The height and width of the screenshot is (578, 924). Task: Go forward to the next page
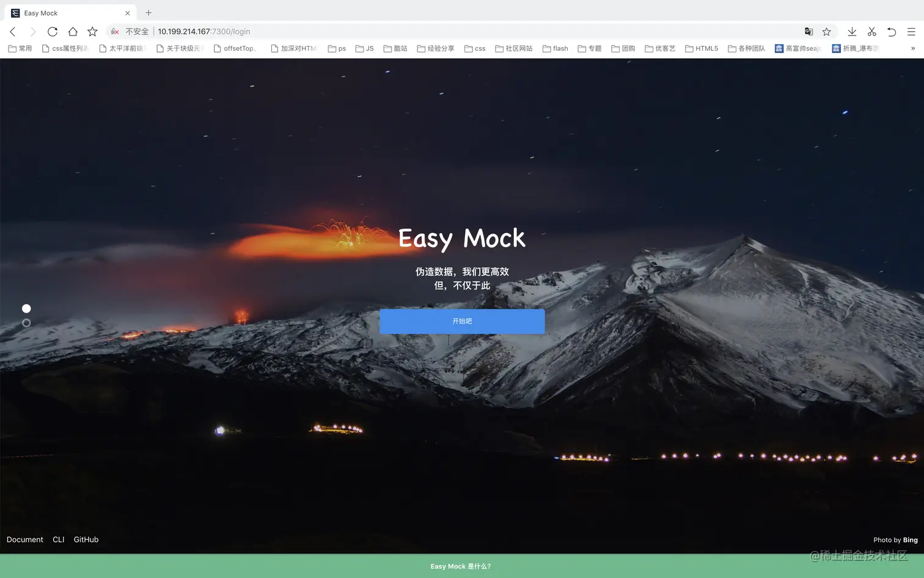click(33, 32)
